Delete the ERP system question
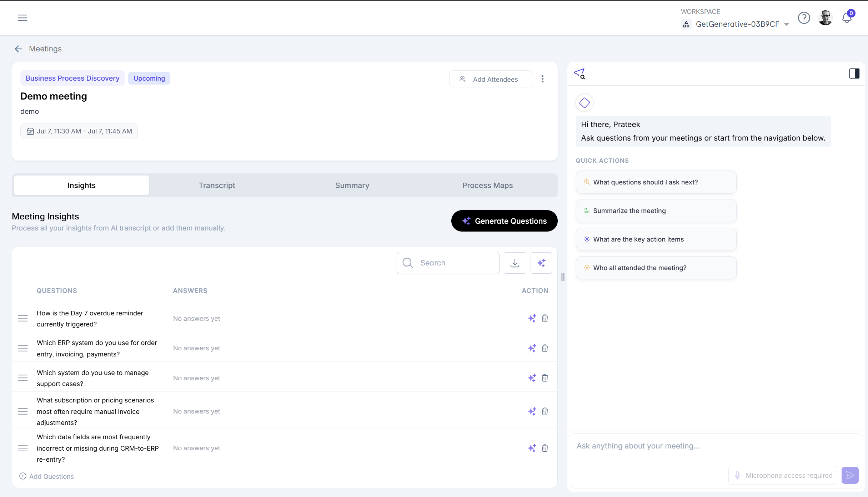 [545, 348]
